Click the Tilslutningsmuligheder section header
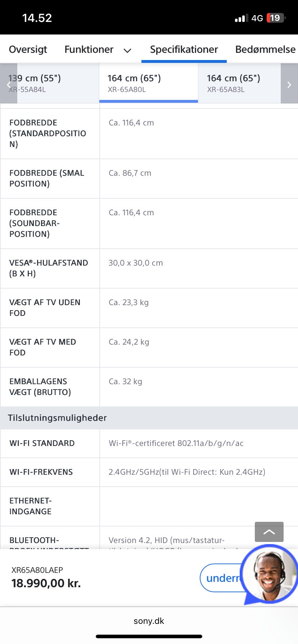This screenshot has height=644, width=298. (x=58, y=418)
